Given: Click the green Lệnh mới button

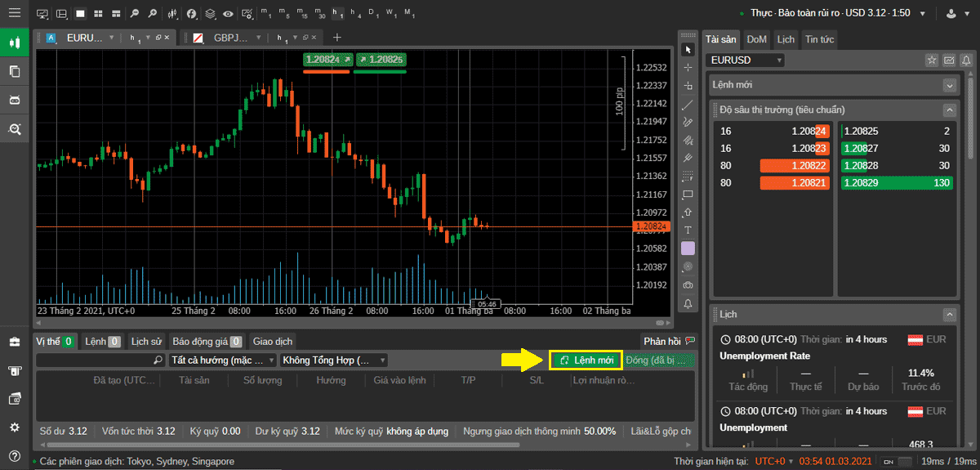Looking at the screenshot, I should point(586,360).
